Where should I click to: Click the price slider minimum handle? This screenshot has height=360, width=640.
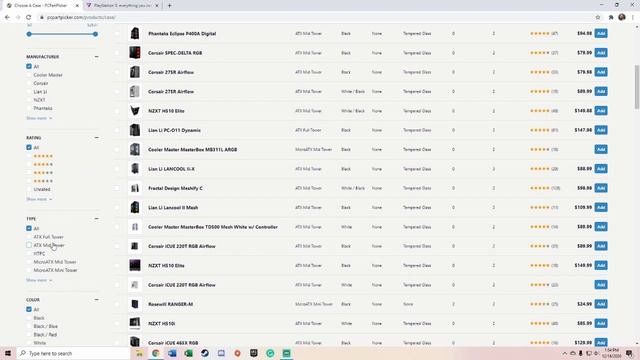[x=29, y=34]
